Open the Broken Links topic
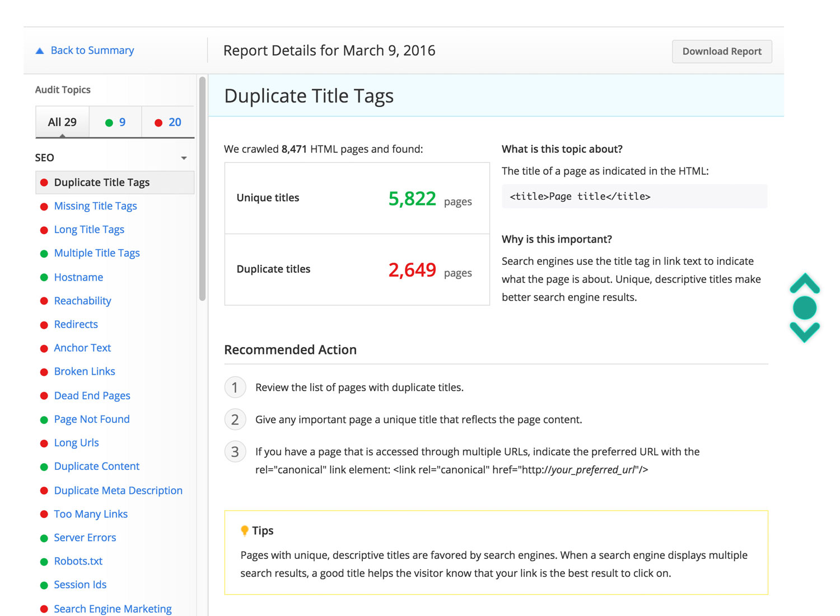840x616 pixels. point(85,371)
